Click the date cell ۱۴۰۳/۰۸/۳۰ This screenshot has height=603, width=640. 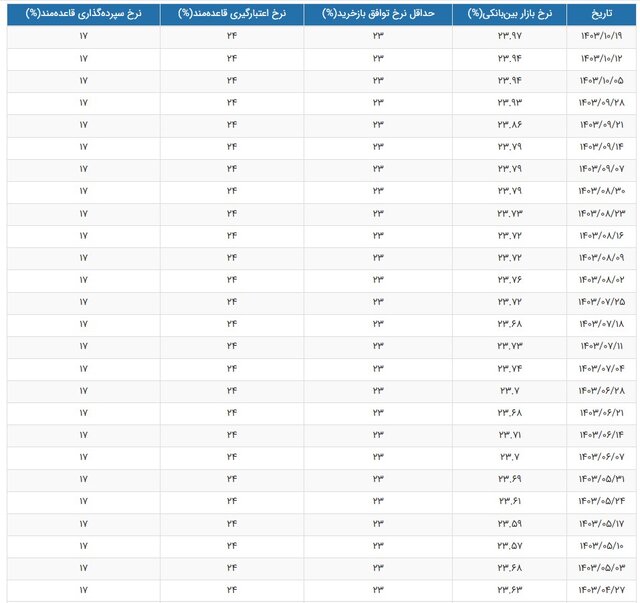pyautogui.click(x=595, y=191)
